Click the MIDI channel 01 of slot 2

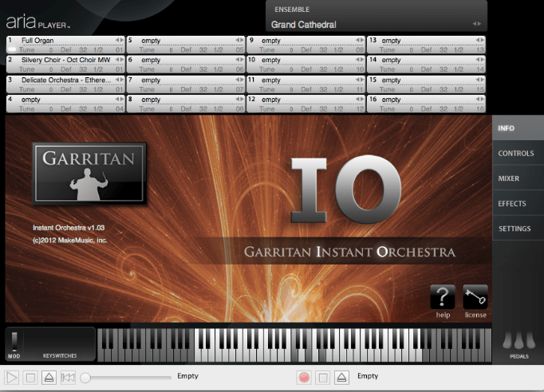pyautogui.click(x=120, y=69)
